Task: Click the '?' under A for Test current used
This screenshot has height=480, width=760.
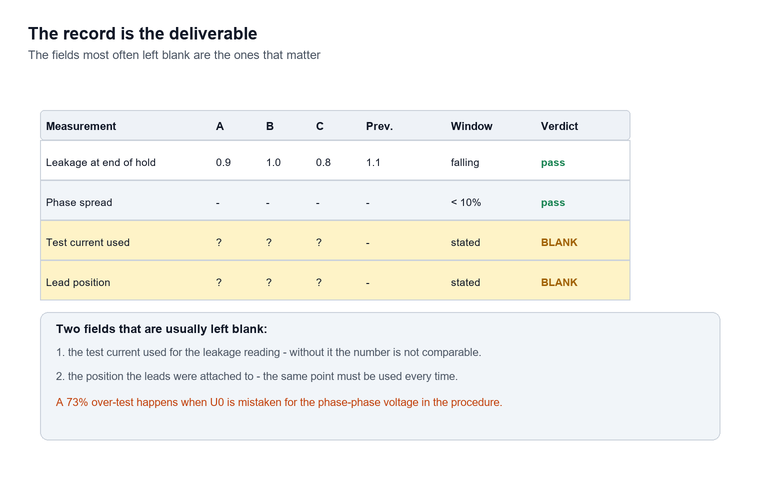Action: [219, 242]
